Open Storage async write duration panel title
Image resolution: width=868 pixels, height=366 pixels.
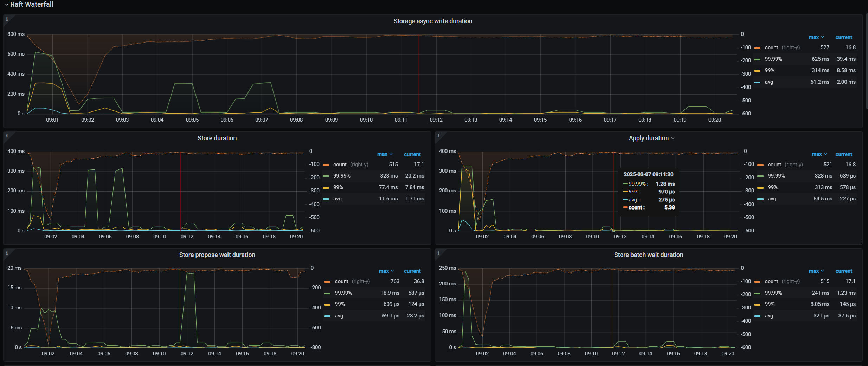[432, 21]
